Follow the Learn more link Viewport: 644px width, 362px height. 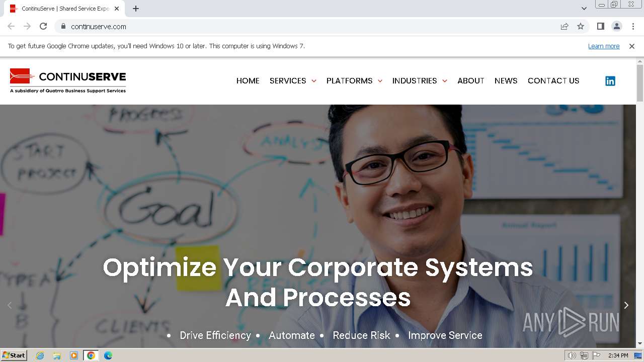[604, 46]
